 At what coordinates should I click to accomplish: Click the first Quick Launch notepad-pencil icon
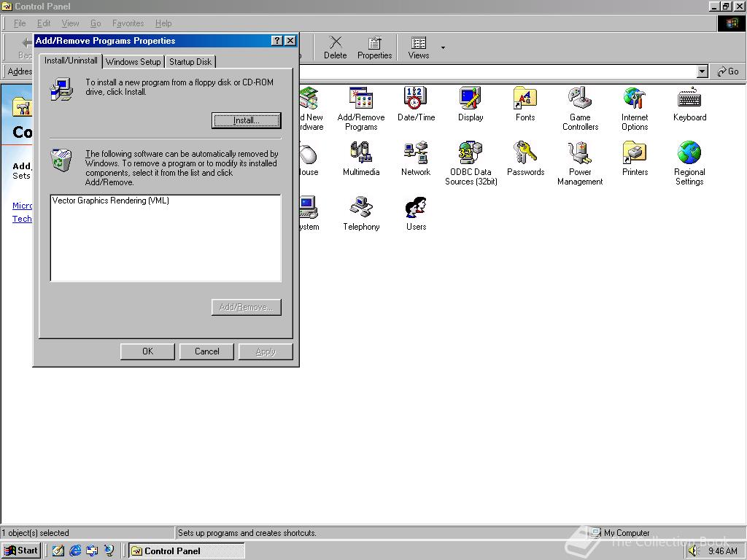(58, 551)
